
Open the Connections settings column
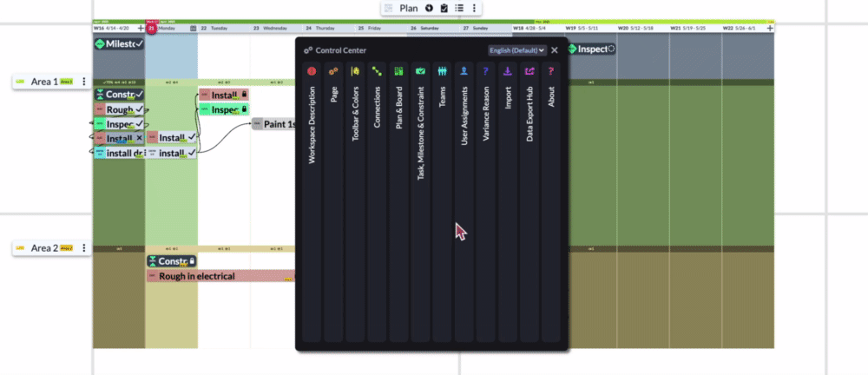click(377, 201)
